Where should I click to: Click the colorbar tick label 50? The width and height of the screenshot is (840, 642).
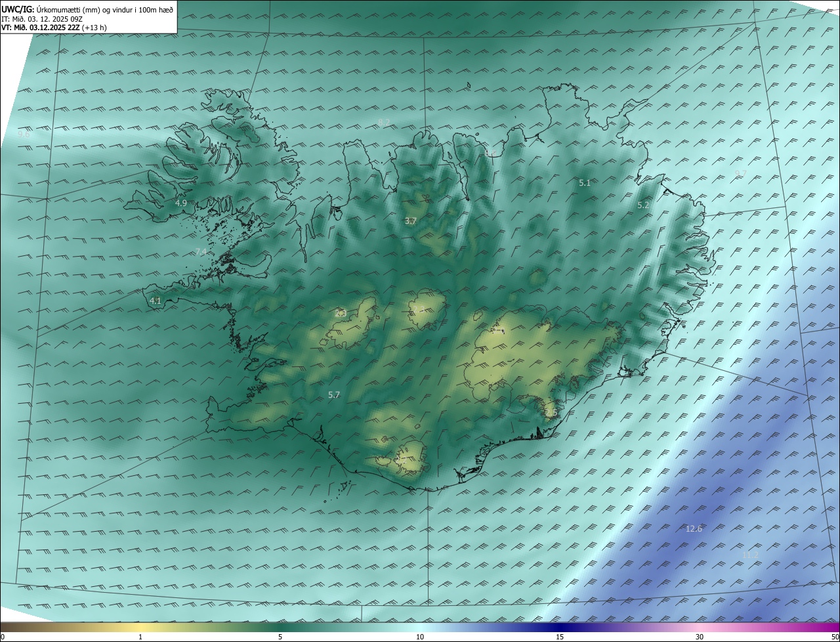pyautogui.click(x=835, y=637)
